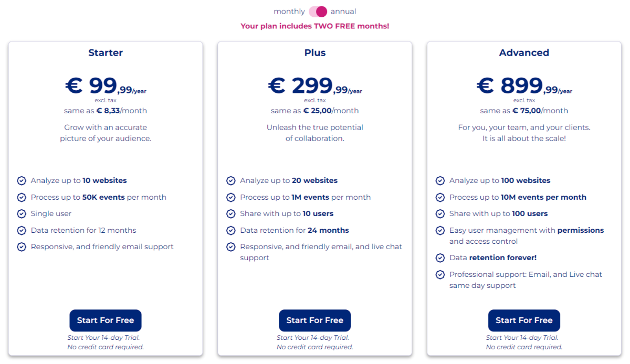Click Start For Free under Plus plan
Screen dimensions: 630x364
pyautogui.click(x=315, y=320)
